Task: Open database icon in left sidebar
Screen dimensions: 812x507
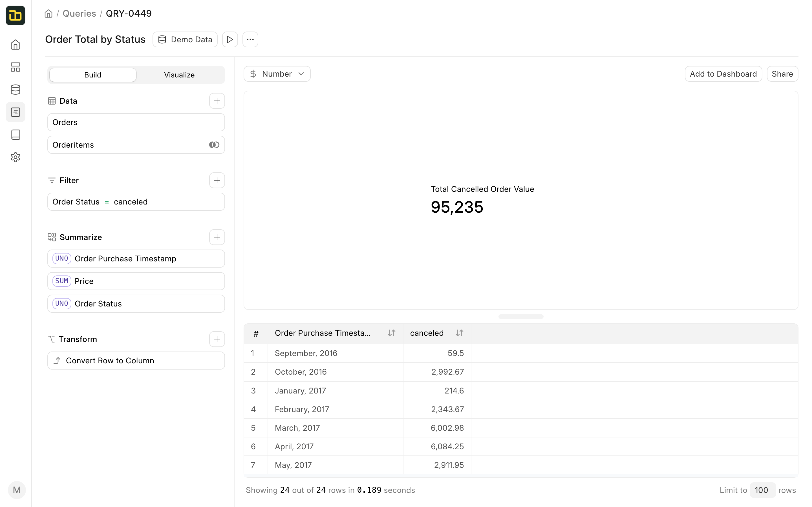Action: 16,90
